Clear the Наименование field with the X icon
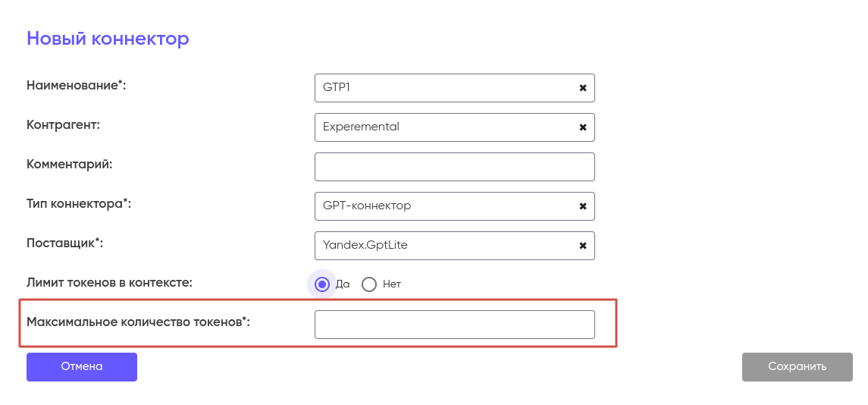The height and width of the screenshot is (405, 868). (x=583, y=88)
